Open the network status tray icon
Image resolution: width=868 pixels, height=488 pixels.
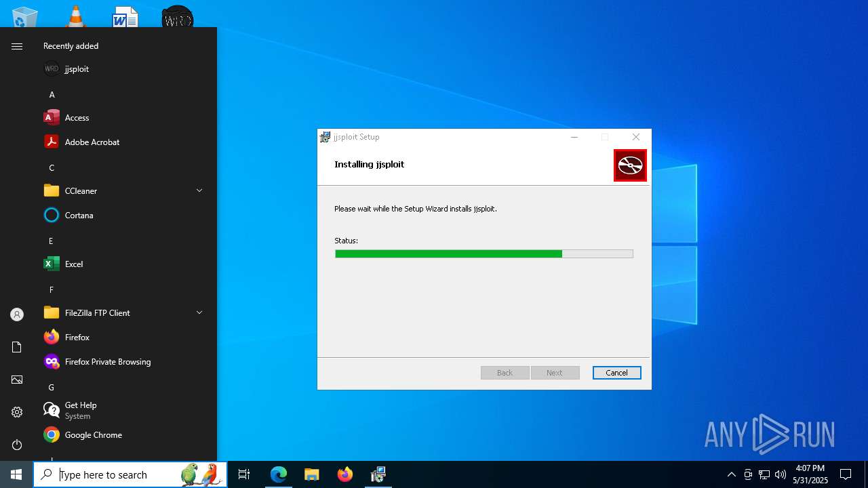(x=764, y=474)
